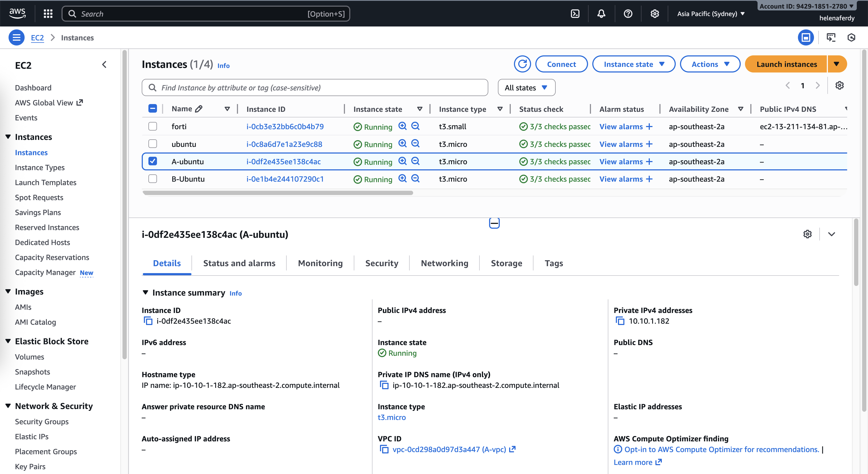Click the Connect button
This screenshot has height=474, width=868.
pyautogui.click(x=561, y=64)
